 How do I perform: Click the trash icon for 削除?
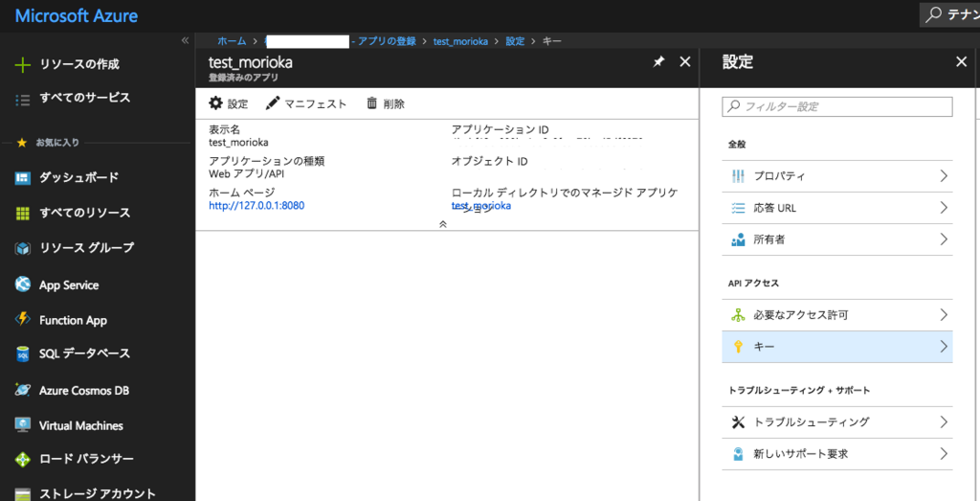(372, 103)
